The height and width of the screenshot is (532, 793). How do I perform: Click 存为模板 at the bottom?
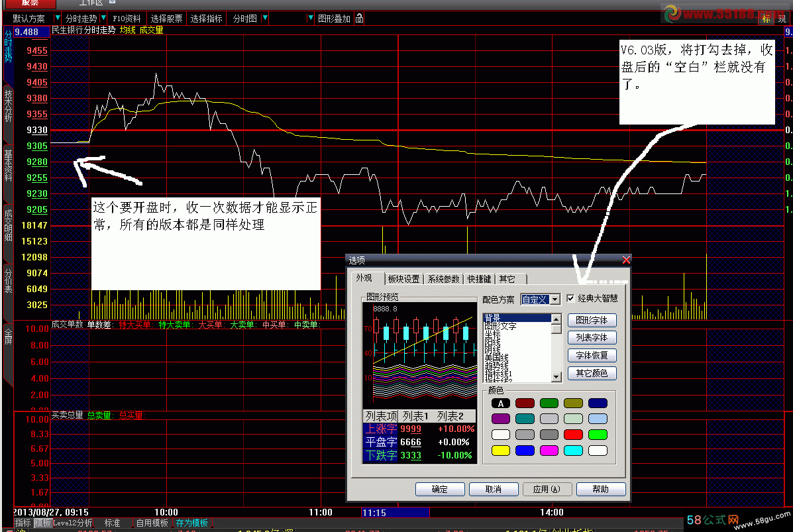(x=192, y=523)
